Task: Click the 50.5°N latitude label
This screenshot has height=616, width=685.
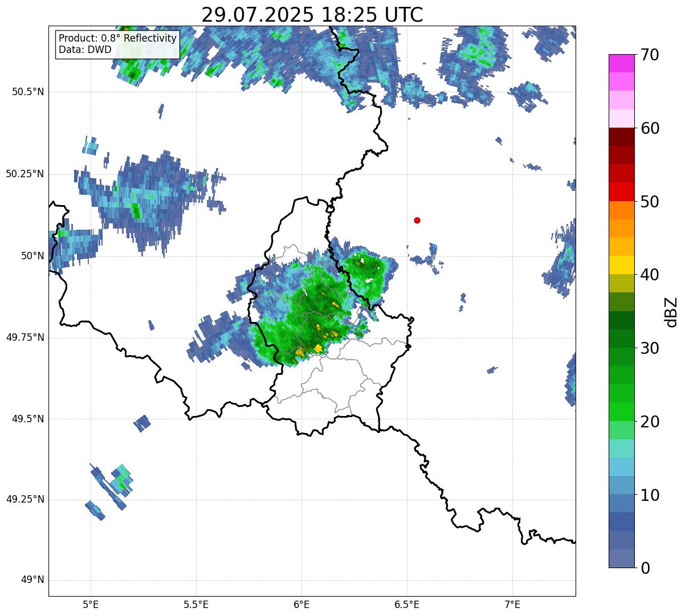Action: (28, 92)
